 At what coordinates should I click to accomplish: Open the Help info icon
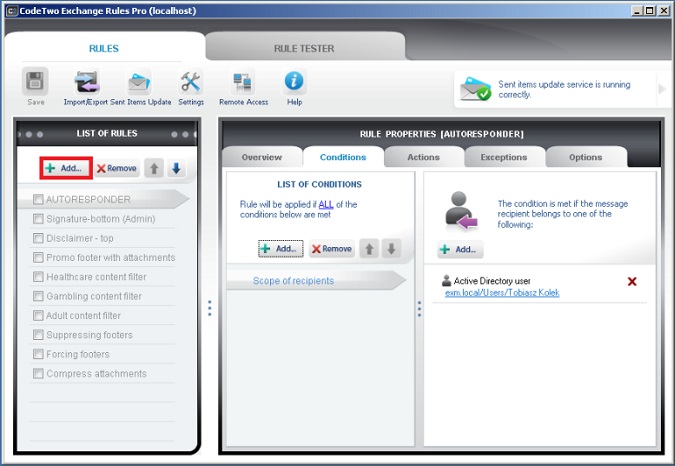tap(294, 81)
